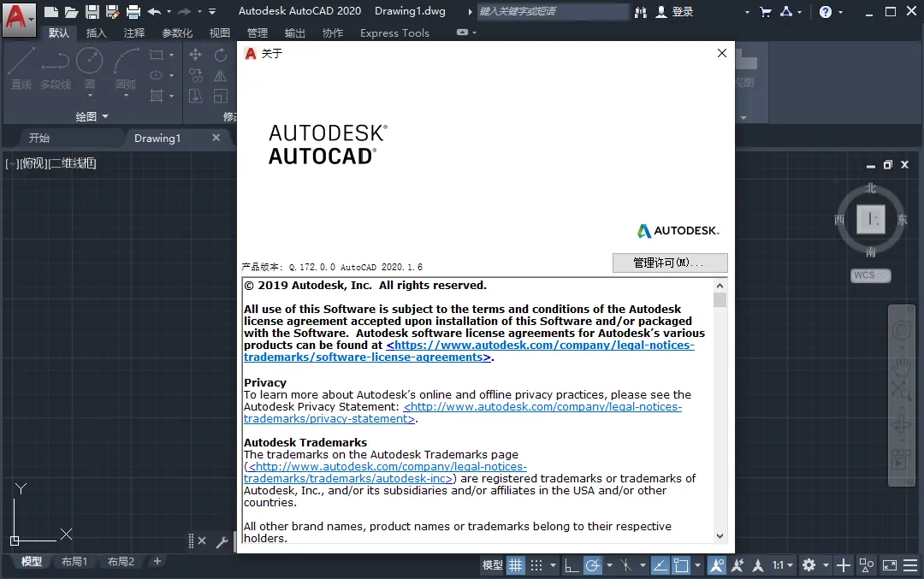Toggle show annotation objects icon
This screenshot has width=924, height=579.
point(717,565)
